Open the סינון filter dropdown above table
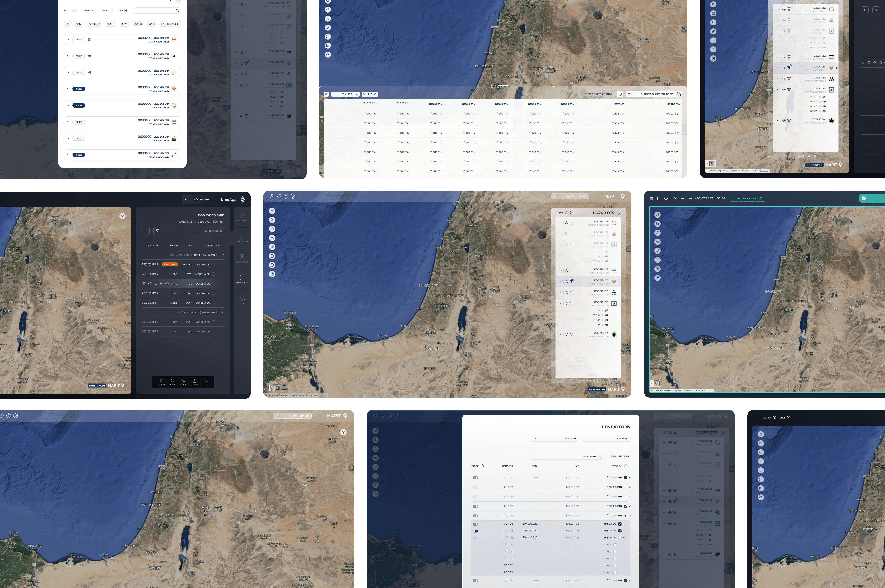This screenshot has width=885, height=588. [x=370, y=94]
